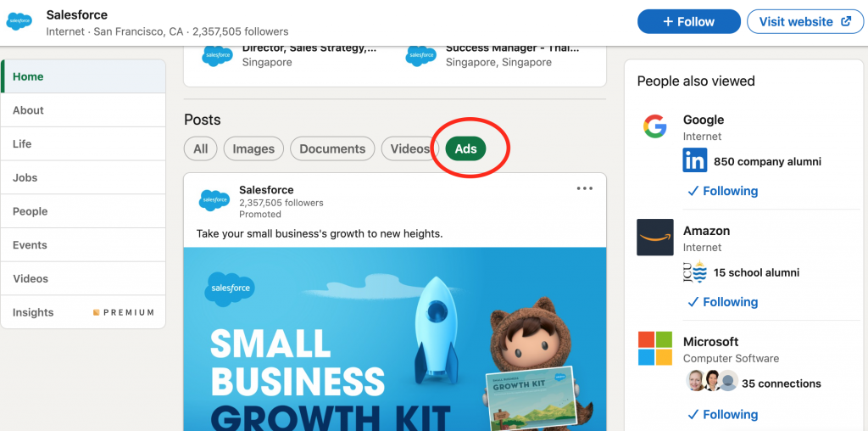Open the Microsoft company link
The image size is (868, 431).
(711, 342)
